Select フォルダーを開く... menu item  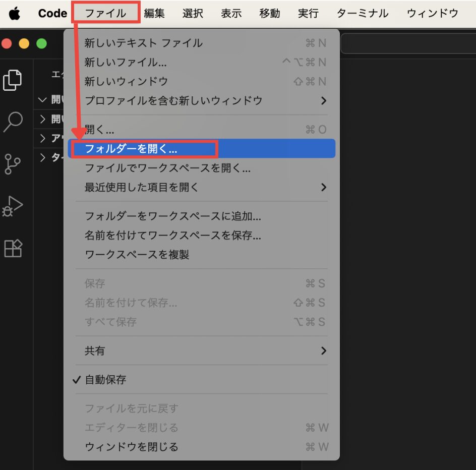pos(131,149)
